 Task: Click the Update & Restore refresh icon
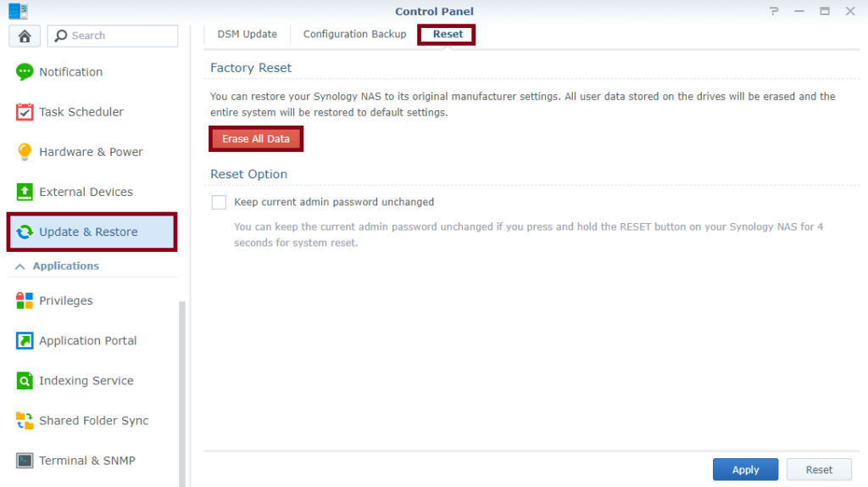pos(25,232)
